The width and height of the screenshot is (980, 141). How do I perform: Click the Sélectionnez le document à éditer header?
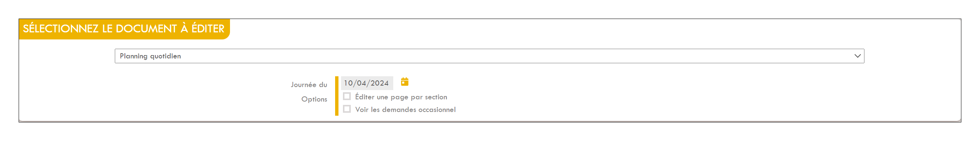click(124, 29)
